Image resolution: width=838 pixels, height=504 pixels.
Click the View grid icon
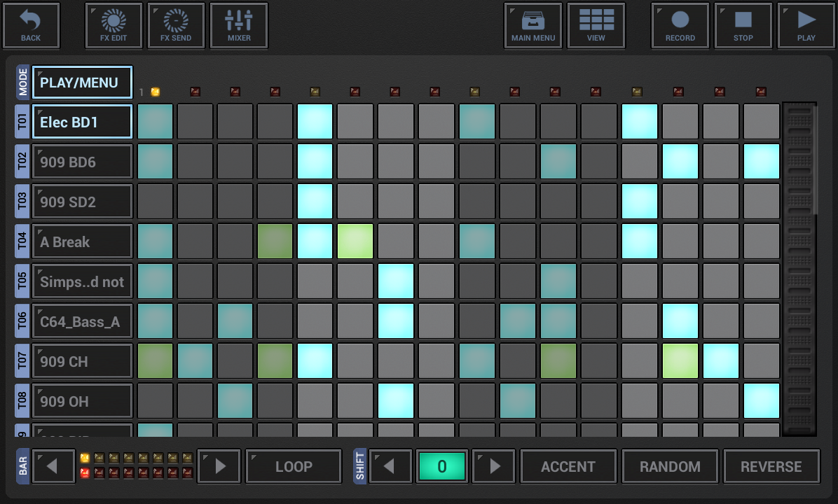click(x=596, y=26)
